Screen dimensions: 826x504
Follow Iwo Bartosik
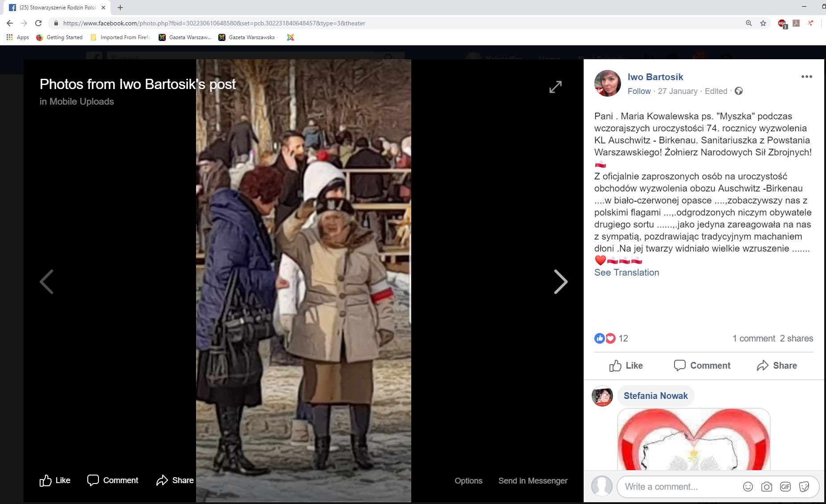639,91
